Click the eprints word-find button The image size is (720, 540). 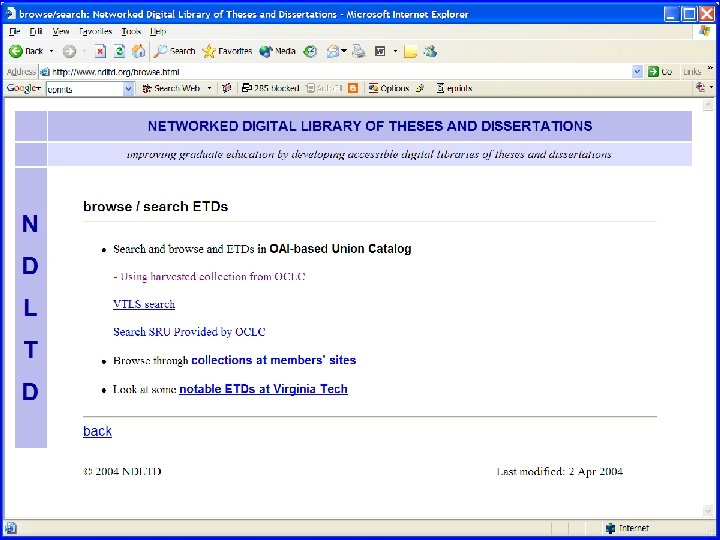click(x=454, y=88)
